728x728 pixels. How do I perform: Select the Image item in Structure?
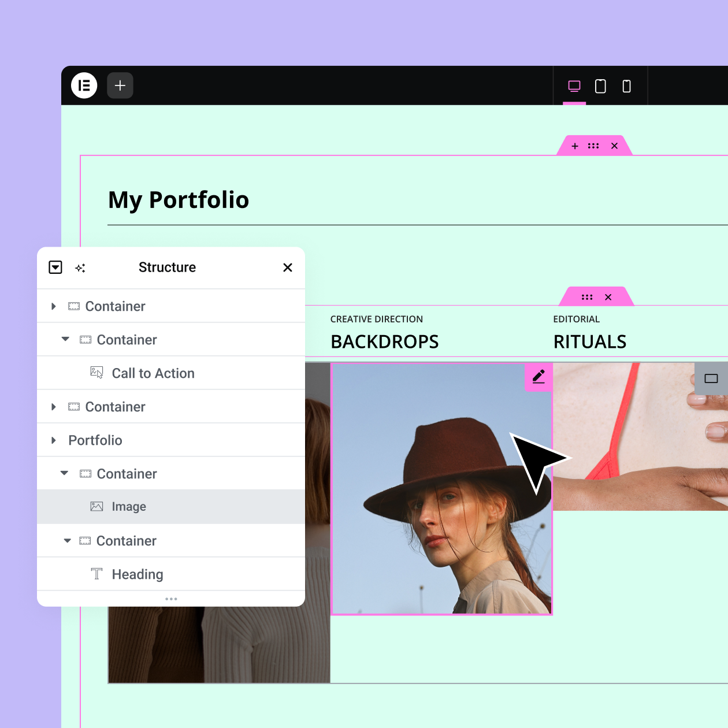point(129,507)
